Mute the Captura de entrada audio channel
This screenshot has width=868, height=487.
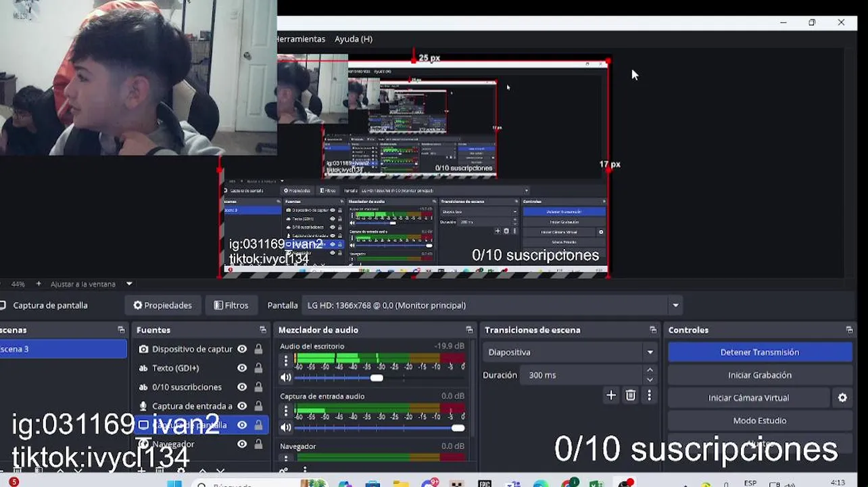point(286,427)
